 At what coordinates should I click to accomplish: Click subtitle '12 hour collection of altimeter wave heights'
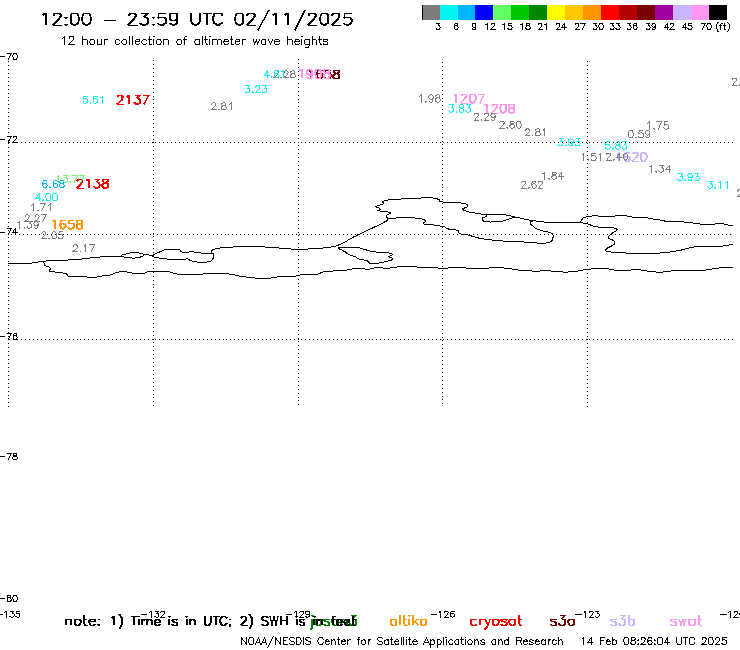(x=194, y=41)
